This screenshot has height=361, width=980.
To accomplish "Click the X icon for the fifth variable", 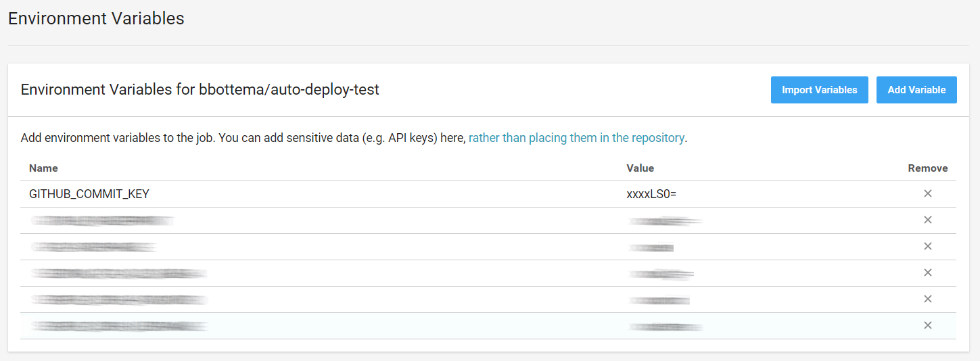I will click(927, 299).
